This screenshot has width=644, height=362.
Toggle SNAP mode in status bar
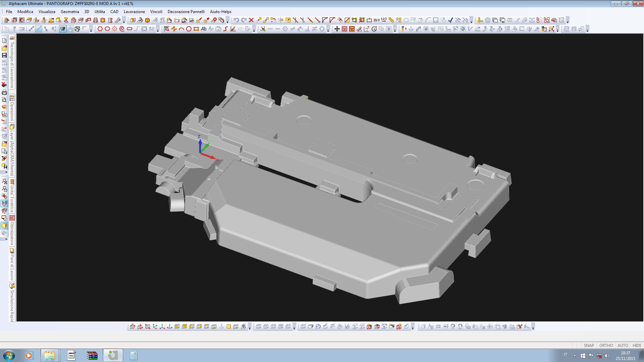tap(589, 345)
